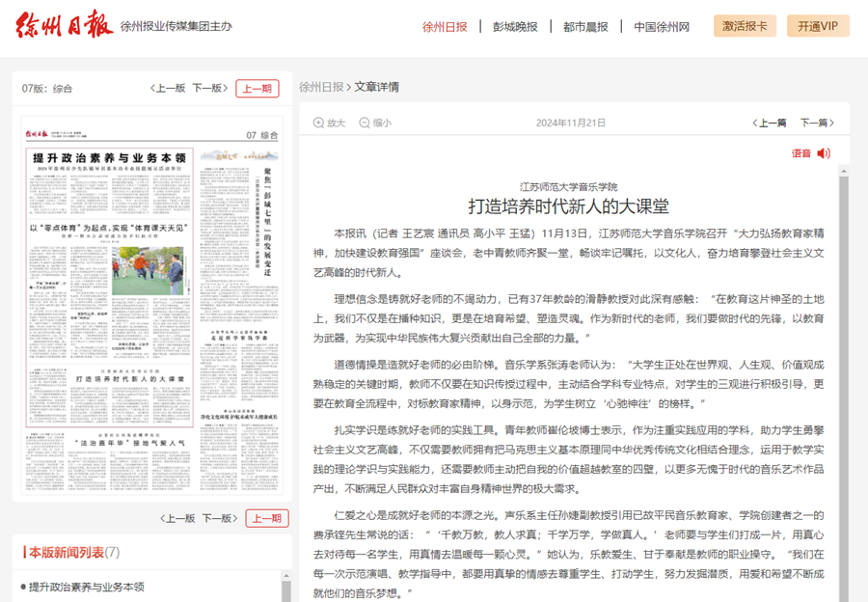The width and height of the screenshot is (868, 602).
Task: Click the bottom 上一期 button below the thumbnail
Action: tap(267, 518)
